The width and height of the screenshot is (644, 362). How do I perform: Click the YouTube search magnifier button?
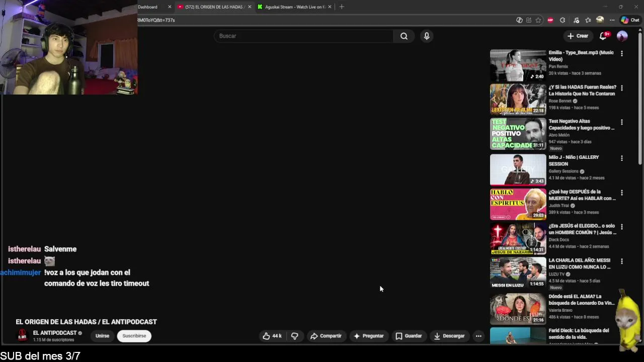pyautogui.click(x=404, y=36)
